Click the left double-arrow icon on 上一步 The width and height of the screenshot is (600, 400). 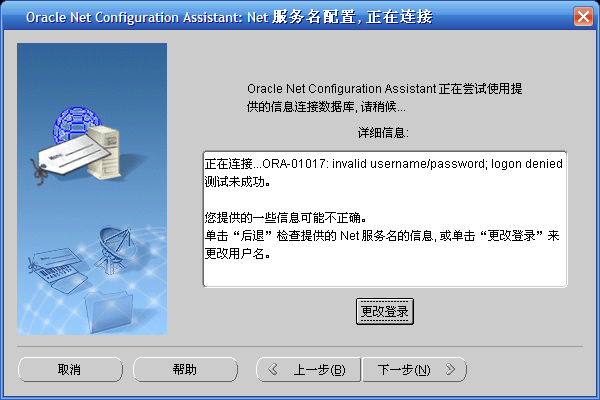click(x=273, y=369)
